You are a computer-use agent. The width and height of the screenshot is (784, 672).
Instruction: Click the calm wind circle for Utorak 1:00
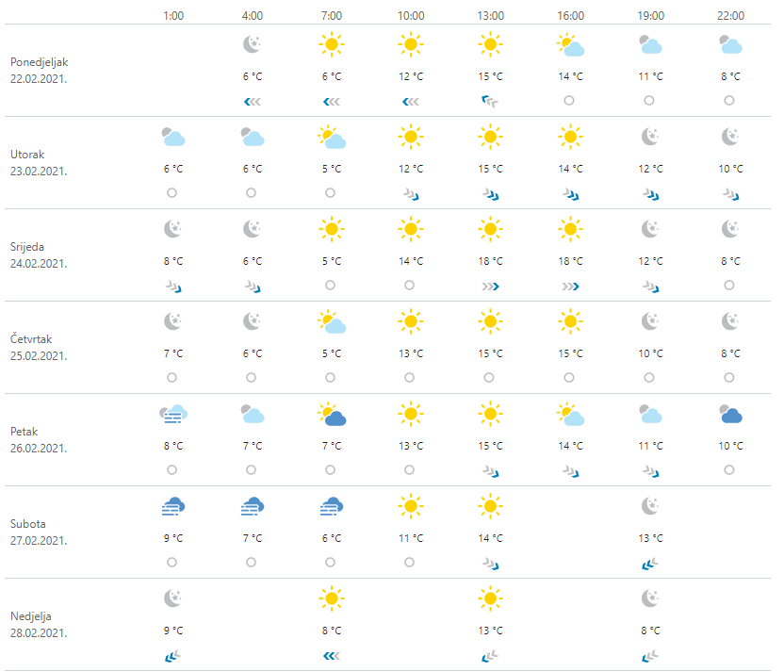(171, 193)
